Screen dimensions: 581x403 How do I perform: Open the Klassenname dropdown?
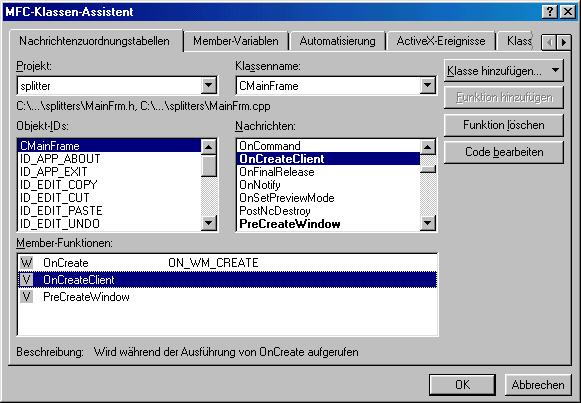click(x=428, y=86)
